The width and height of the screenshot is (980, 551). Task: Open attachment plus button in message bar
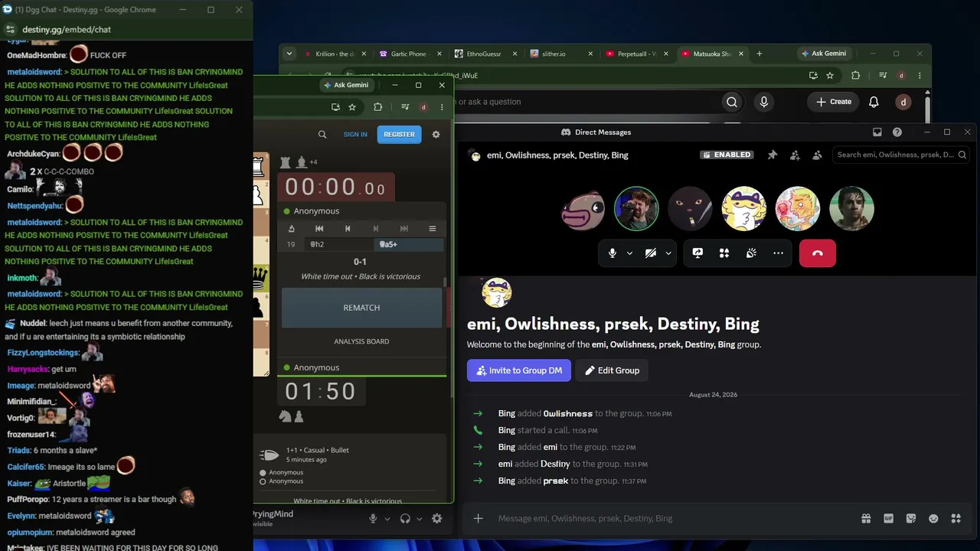(x=478, y=518)
